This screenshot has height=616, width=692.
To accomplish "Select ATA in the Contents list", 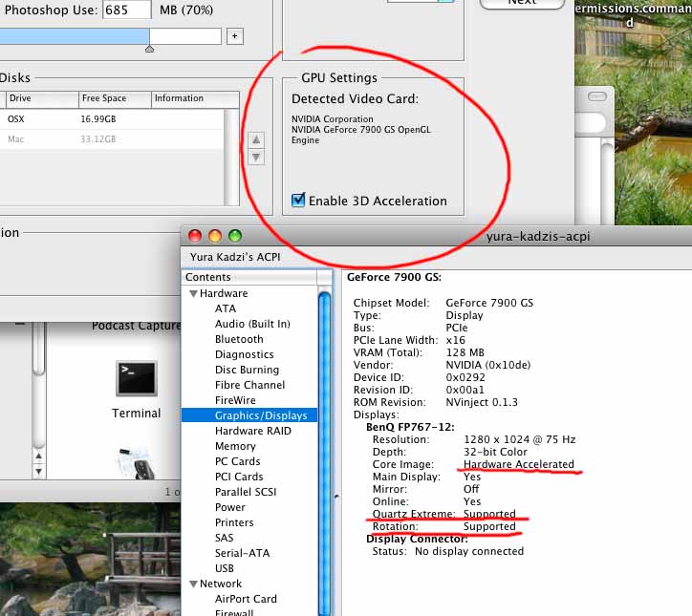I will (225, 308).
